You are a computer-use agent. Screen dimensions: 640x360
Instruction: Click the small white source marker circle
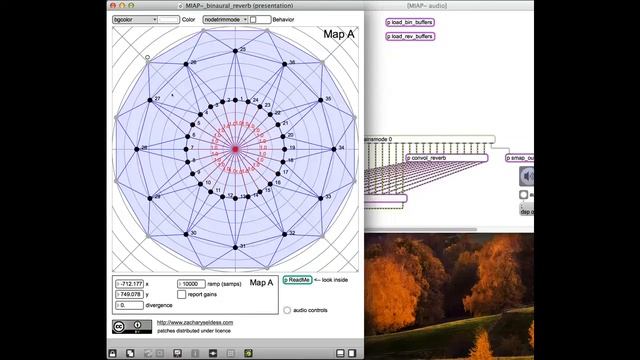pyautogui.click(x=147, y=58)
